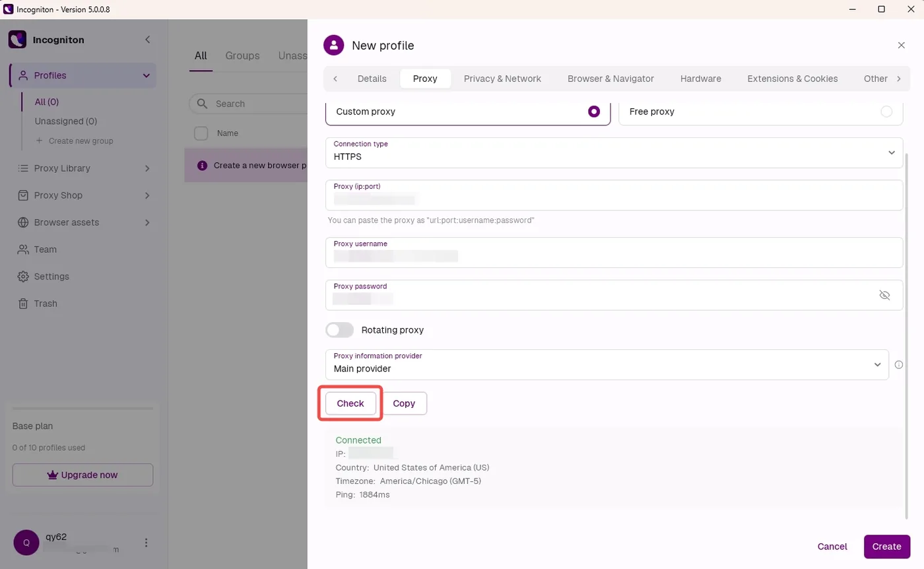
Task: Switch to the Details tab
Action: pyautogui.click(x=372, y=79)
